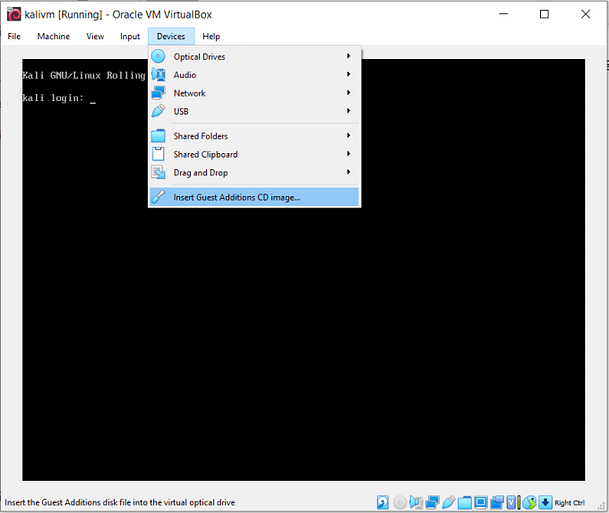Click the keyboard capture arrow status icon

[545, 502]
